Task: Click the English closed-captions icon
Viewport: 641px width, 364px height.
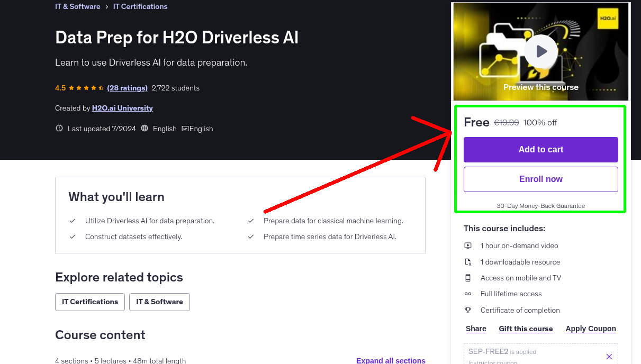Action: click(185, 128)
